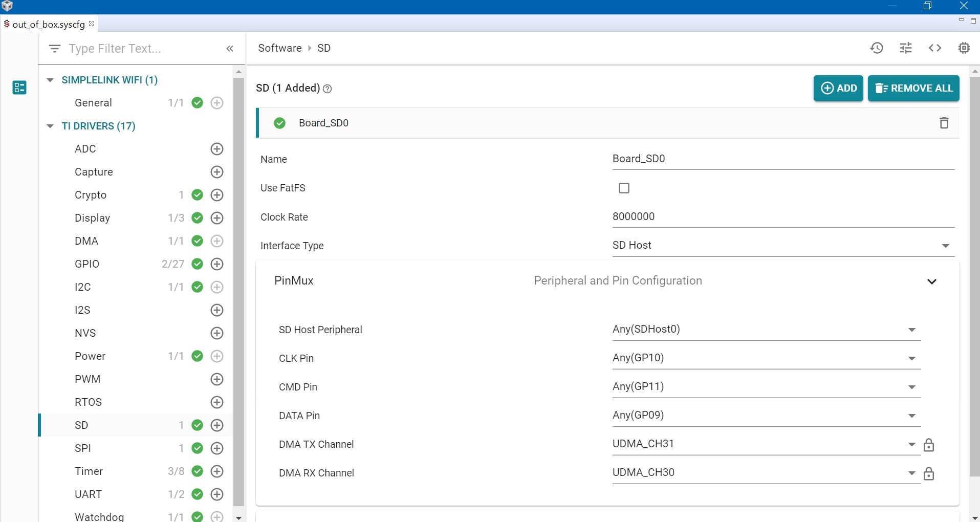
Task: Add a UART instance plus icon
Action: tap(217, 494)
